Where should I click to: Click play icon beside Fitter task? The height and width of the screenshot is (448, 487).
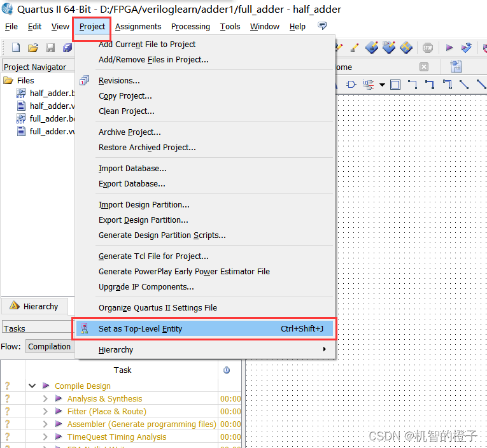[59, 411]
